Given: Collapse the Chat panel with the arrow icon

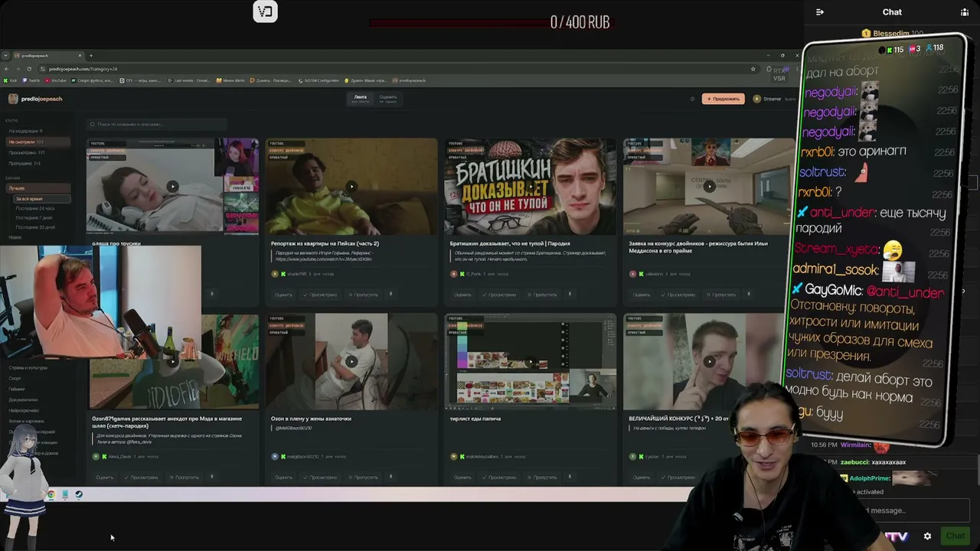Looking at the screenshot, I should (820, 12).
